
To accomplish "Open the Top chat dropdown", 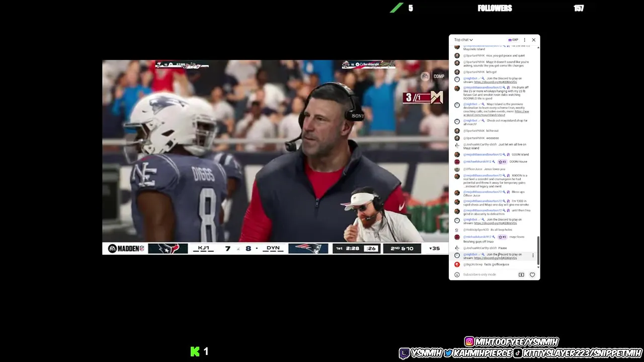I will 463,40.
